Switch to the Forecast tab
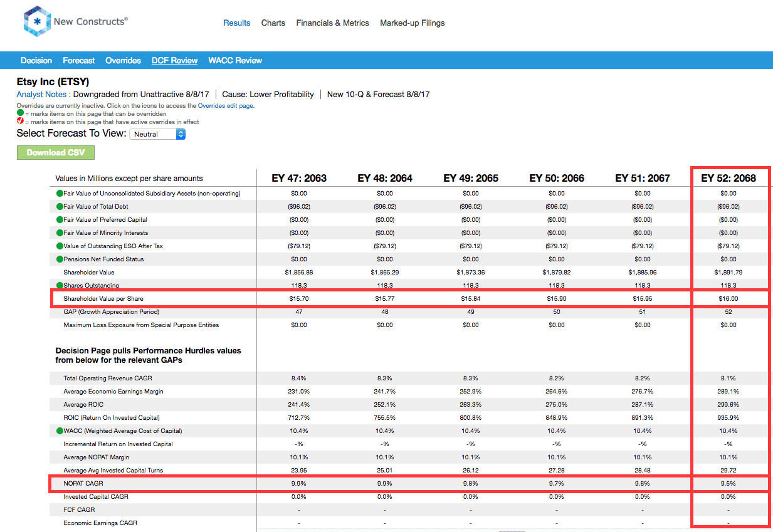 79,61
